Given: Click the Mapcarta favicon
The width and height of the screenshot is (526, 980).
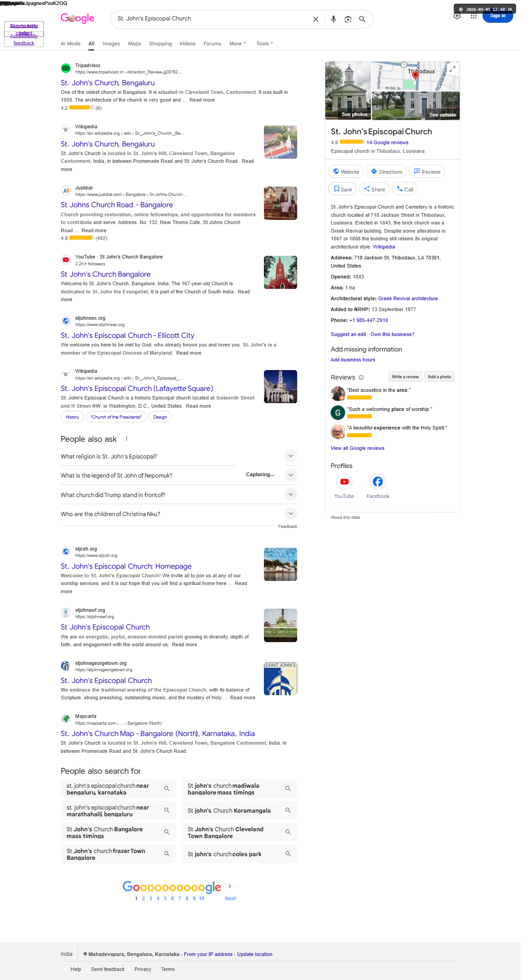Looking at the screenshot, I should (66, 719).
